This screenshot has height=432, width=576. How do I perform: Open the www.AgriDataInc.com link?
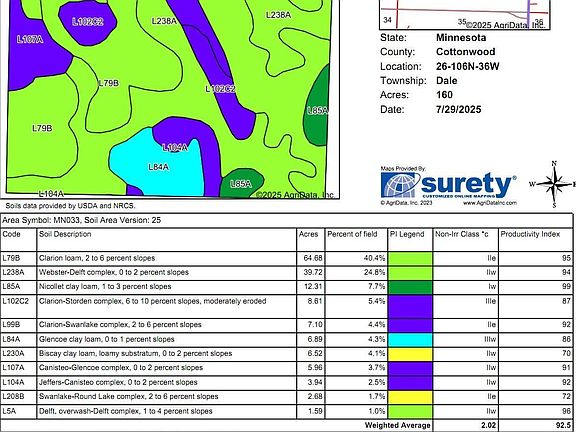tap(490, 203)
